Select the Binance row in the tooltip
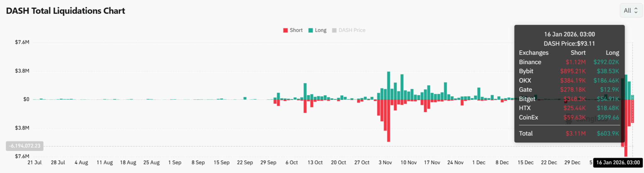This screenshot has width=644, height=173. pyautogui.click(x=569, y=62)
